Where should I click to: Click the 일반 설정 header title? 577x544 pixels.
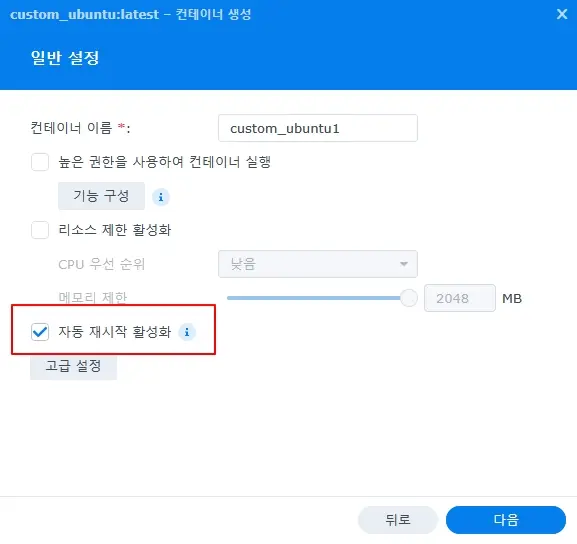[x=65, y=58]
